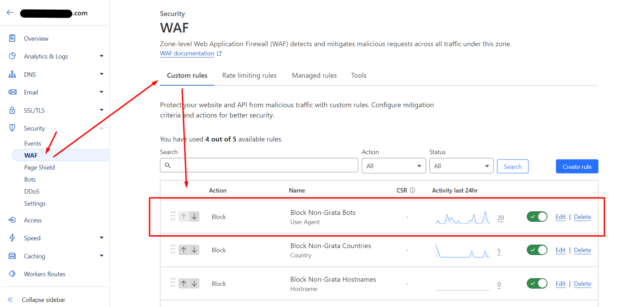Move Block Non-Grata Bots rule down

(x=194, y=216)
